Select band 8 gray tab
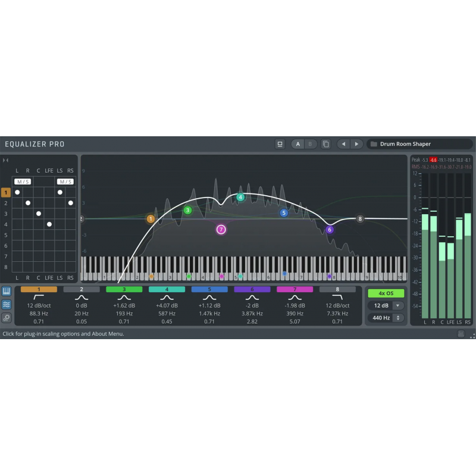476x476 pixels. [x=337, y=289]
